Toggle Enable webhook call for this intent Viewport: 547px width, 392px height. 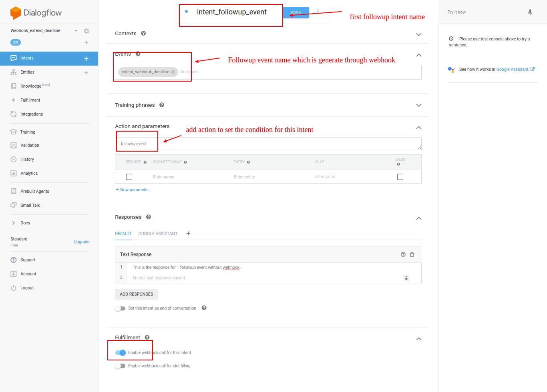coord(121,353)
